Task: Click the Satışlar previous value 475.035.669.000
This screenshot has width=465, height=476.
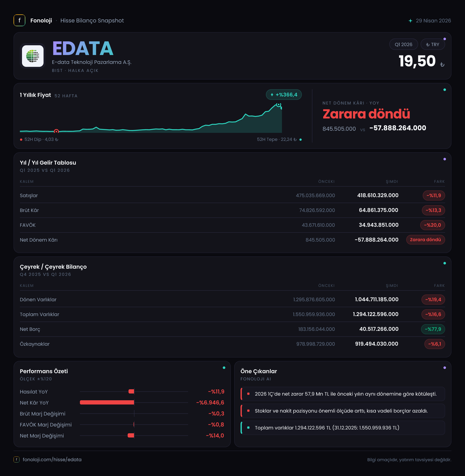Action: pyautogui.click(x=315, y=195)
